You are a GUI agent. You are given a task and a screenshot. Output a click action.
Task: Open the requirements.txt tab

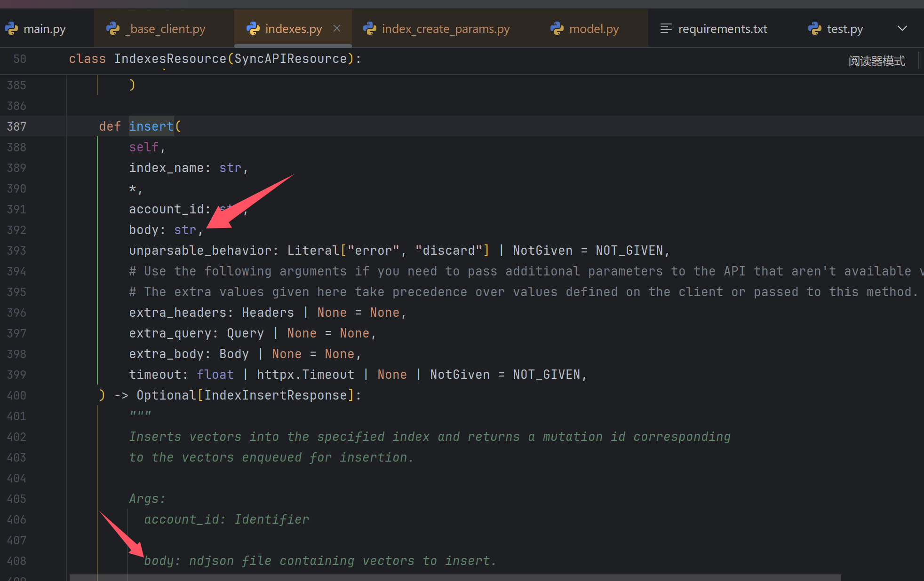pyautogui.click(x=722, y=29)
